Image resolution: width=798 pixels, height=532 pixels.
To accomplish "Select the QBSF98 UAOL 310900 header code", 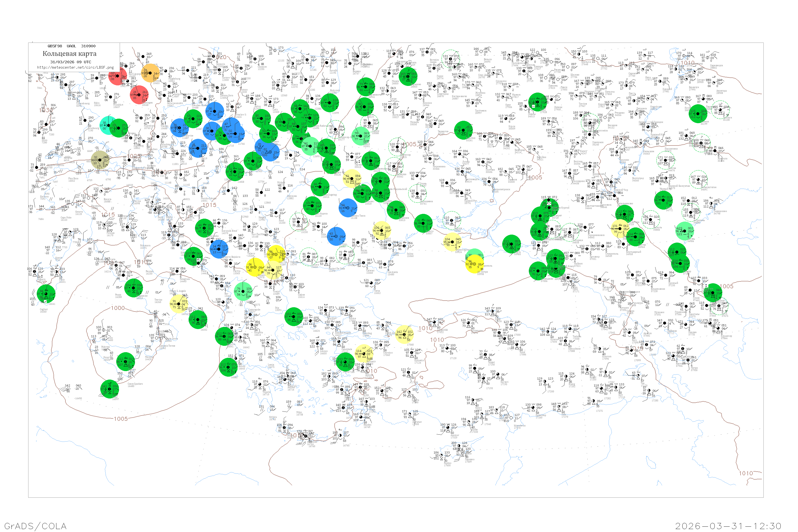I will (x=71, y=46).
